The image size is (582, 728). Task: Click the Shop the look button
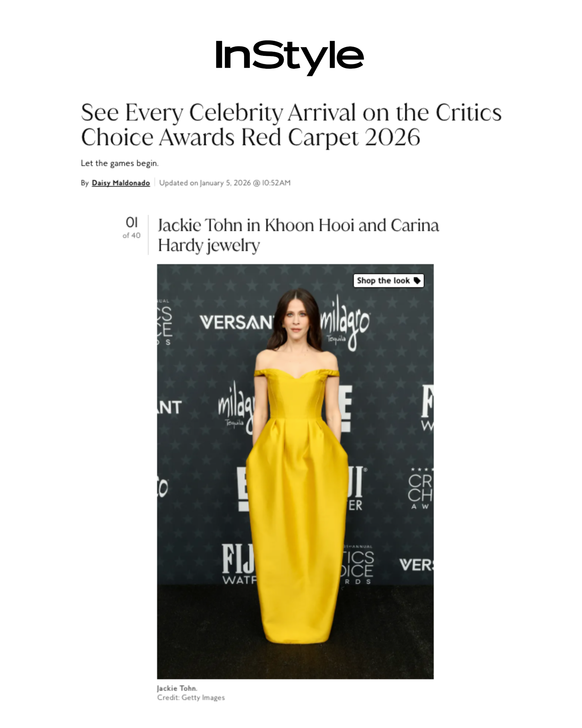point(389,281)
